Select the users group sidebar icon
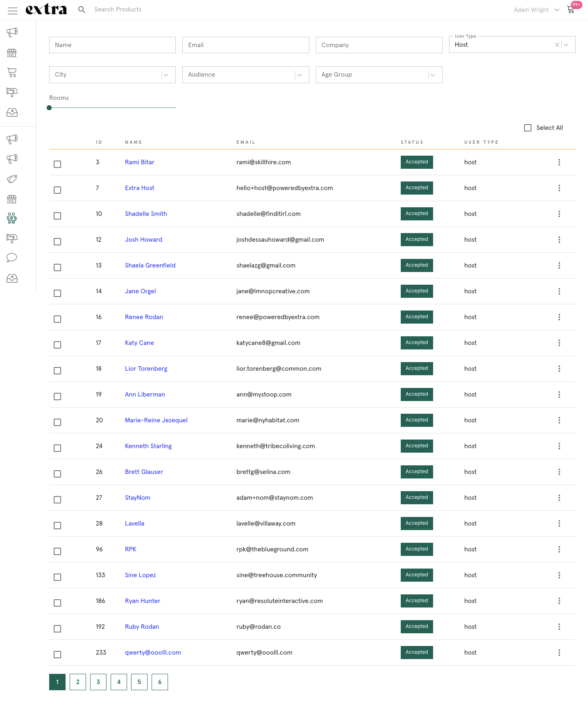The image size is (588, 723). click(12, 218)
